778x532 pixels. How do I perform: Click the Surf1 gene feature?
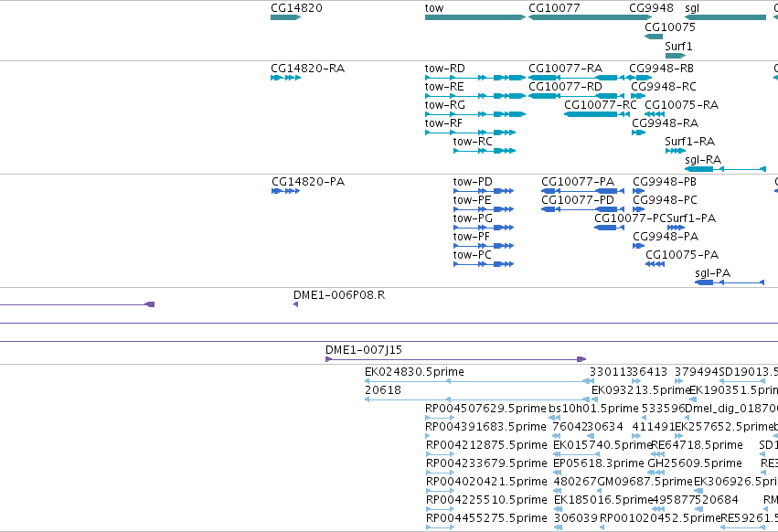click(x=676, y=56)
